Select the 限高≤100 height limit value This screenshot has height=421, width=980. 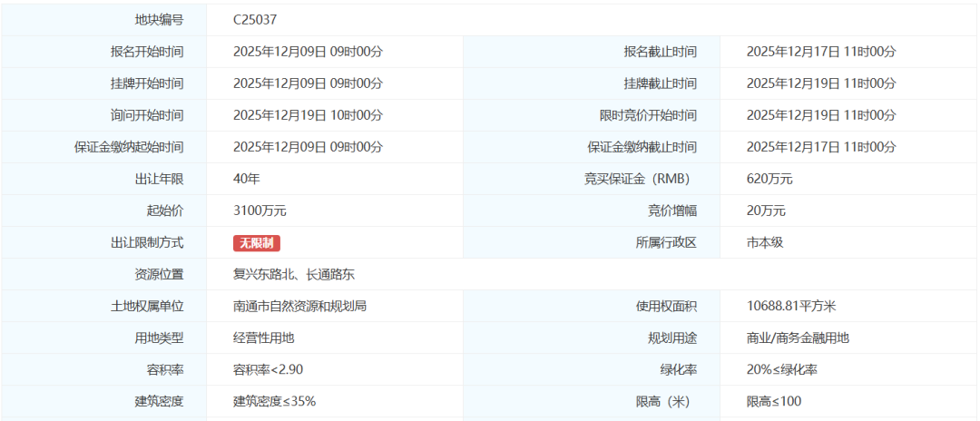(774, 401)
